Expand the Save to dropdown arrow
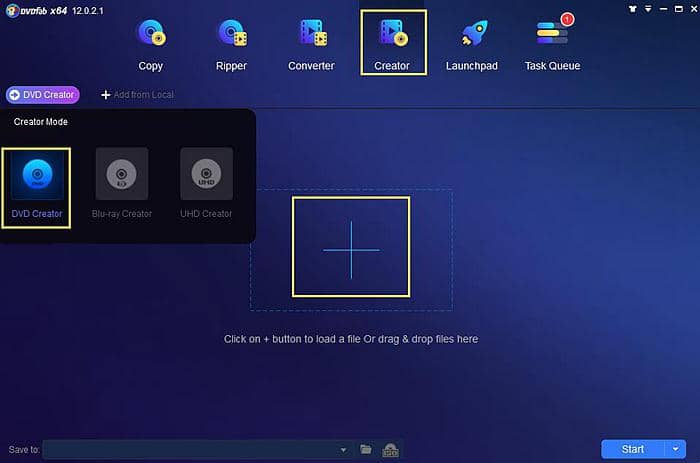700x463 pixels. [343, 450]
